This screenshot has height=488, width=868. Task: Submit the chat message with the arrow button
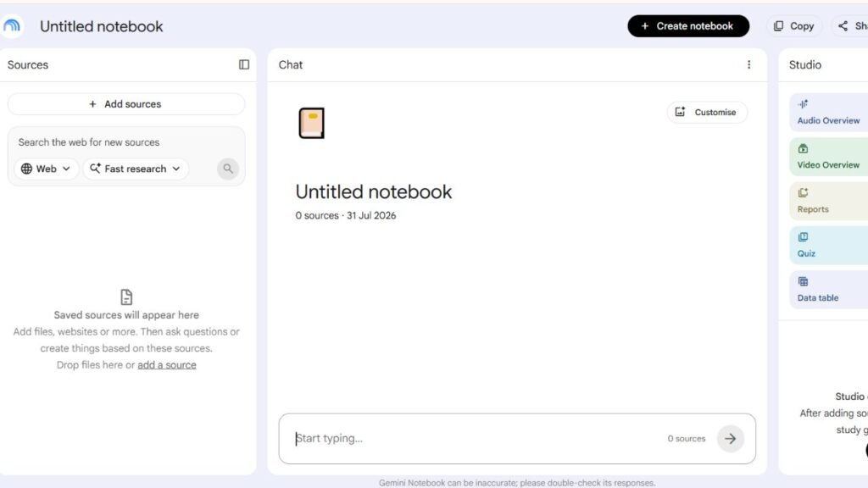(730, 439)
